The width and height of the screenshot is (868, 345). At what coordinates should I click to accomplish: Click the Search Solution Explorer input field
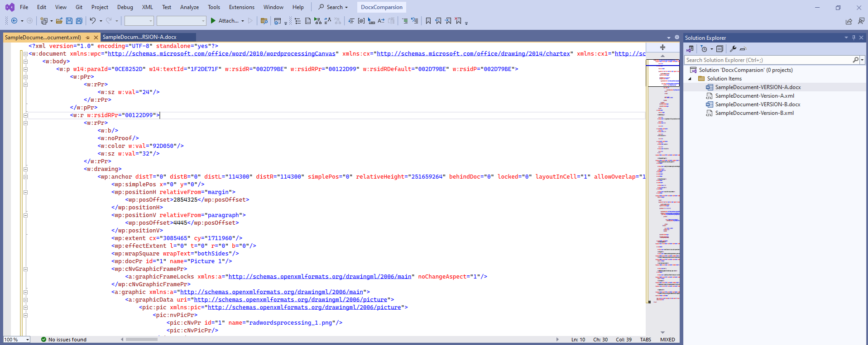click(768, 60)
